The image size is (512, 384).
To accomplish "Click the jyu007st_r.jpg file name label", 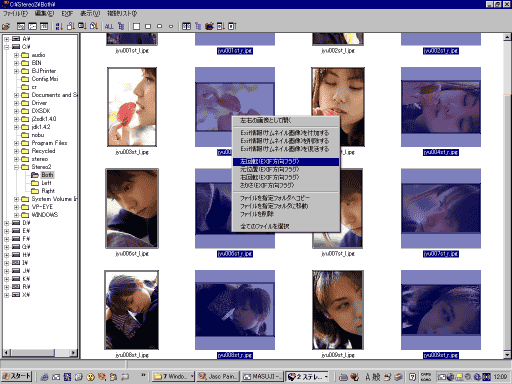I will 441,254.
